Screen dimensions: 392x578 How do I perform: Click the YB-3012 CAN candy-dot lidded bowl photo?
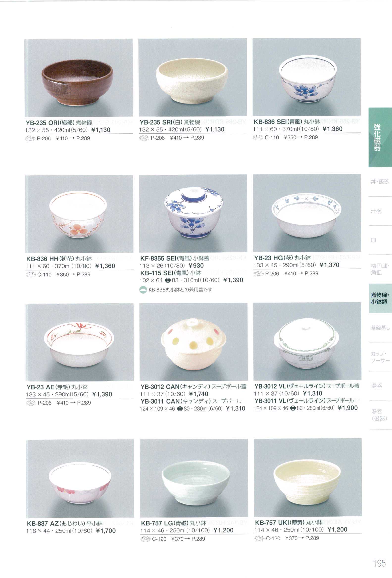[194, 342]
